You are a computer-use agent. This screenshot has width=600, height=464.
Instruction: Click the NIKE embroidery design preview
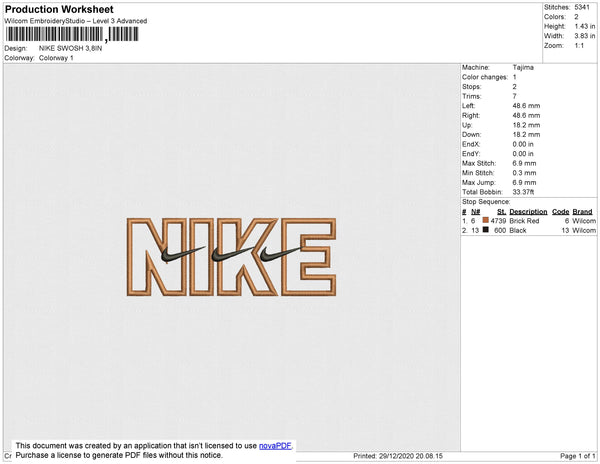click(x=232, y=257)
